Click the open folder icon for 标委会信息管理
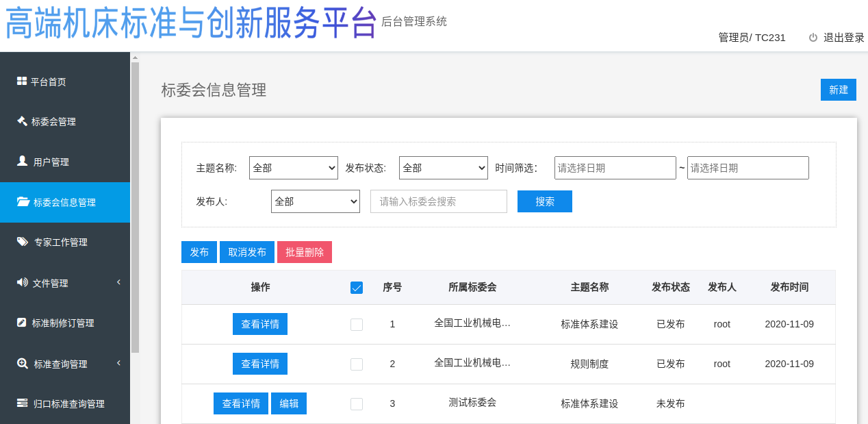The image size is (868, 424). click(23, 202)
